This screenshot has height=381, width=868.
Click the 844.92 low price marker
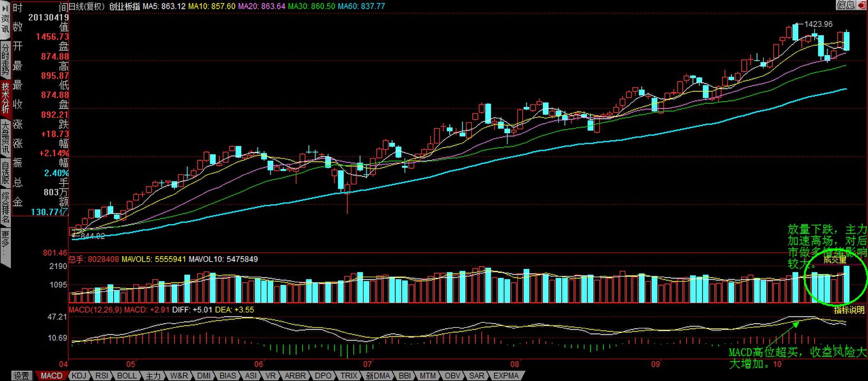click(93, 236)
